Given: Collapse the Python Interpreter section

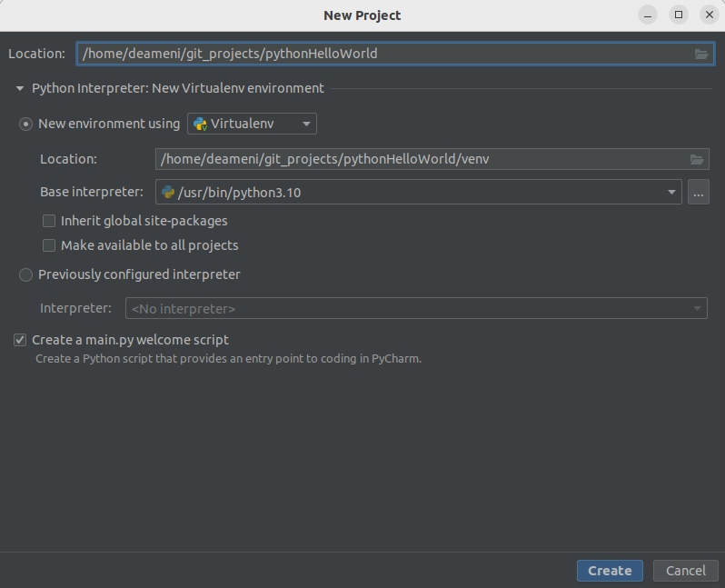Looking at the screenshot, I should [x=19, y=89].
